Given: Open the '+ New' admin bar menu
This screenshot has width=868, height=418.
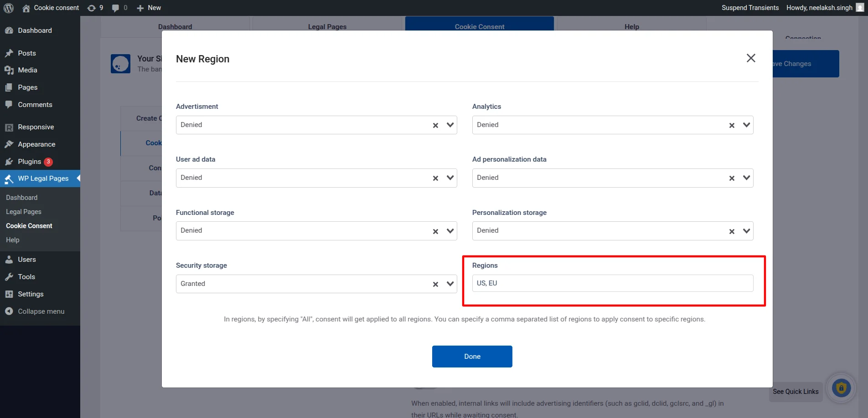Looking at the screenshot, I should click(148, 8).
